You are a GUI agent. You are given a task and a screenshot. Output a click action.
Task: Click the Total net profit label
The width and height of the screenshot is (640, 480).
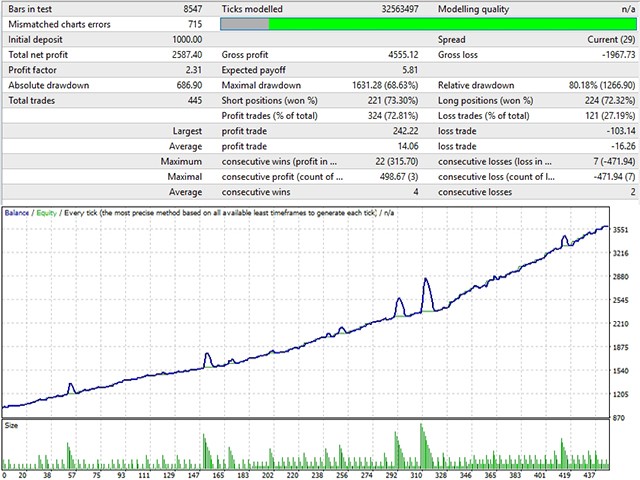38,55
